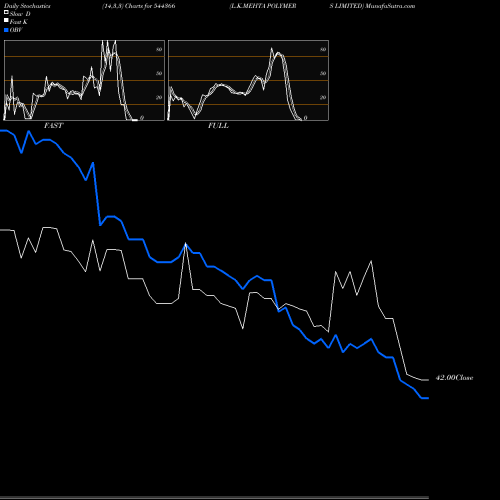Click the blue OBV legend swatch
The width and height of the screenshot is (500, 500).
(x=6, y=30)
